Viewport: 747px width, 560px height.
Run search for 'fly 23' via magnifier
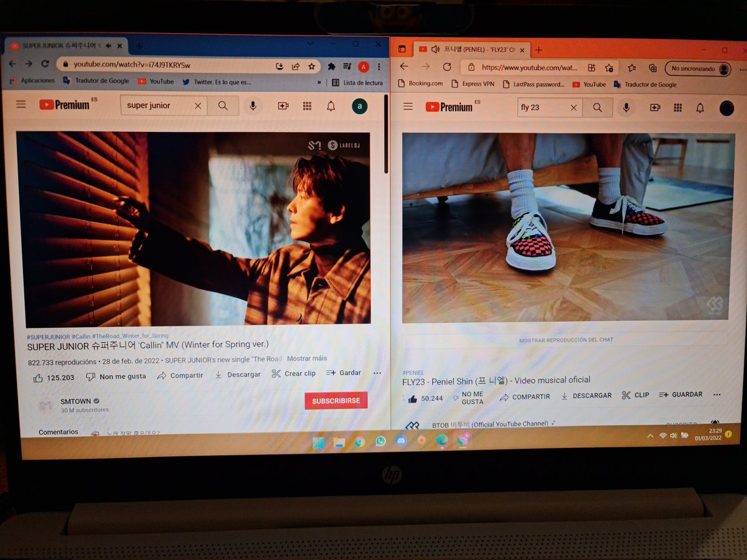pos(598,108)
